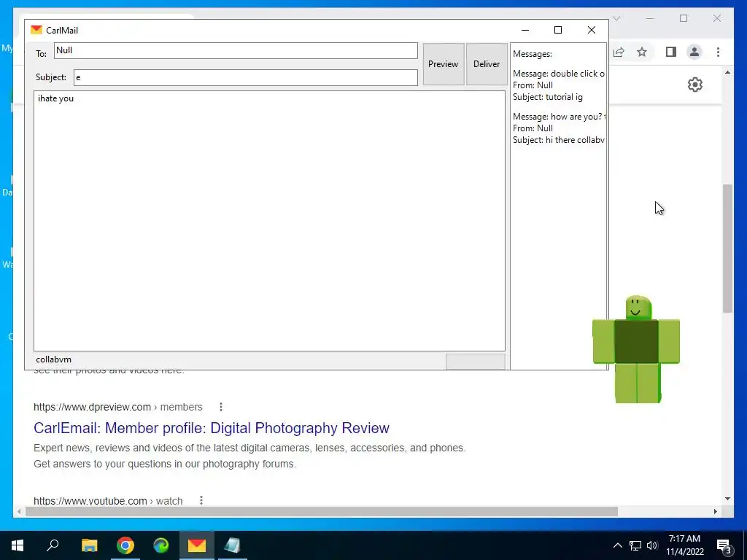Click Chrome's share page icon
Image resolution: width=747 pixels, height=560 pixels.
tap(619, 52)
